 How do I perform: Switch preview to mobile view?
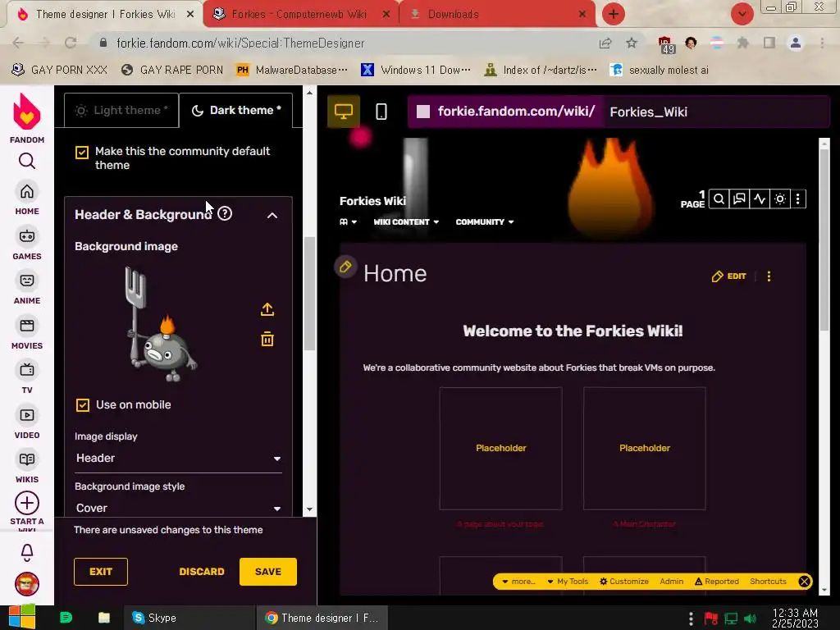pyautogui.click(x=381, y=112)
